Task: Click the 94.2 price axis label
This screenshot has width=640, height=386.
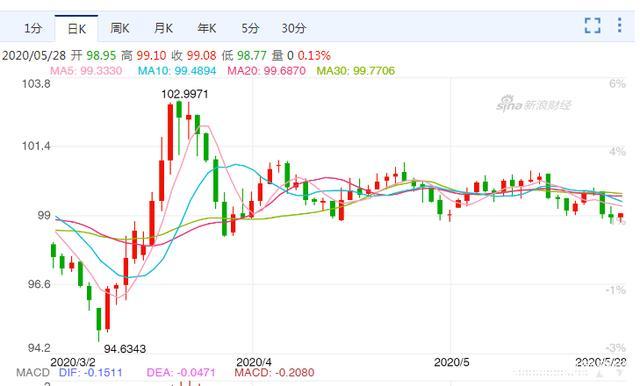Action: click(x=39, y=348)
